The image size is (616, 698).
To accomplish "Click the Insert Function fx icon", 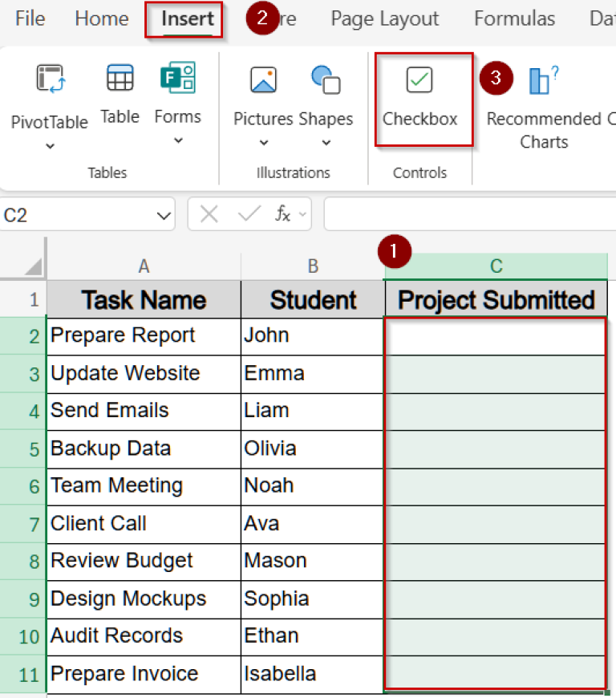I will tap(282, 214).
